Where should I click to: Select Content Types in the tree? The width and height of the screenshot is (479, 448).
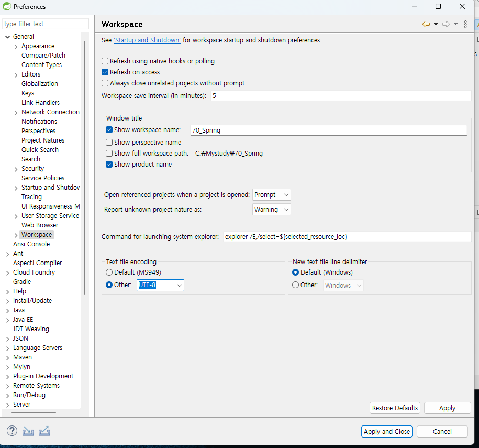41,65
